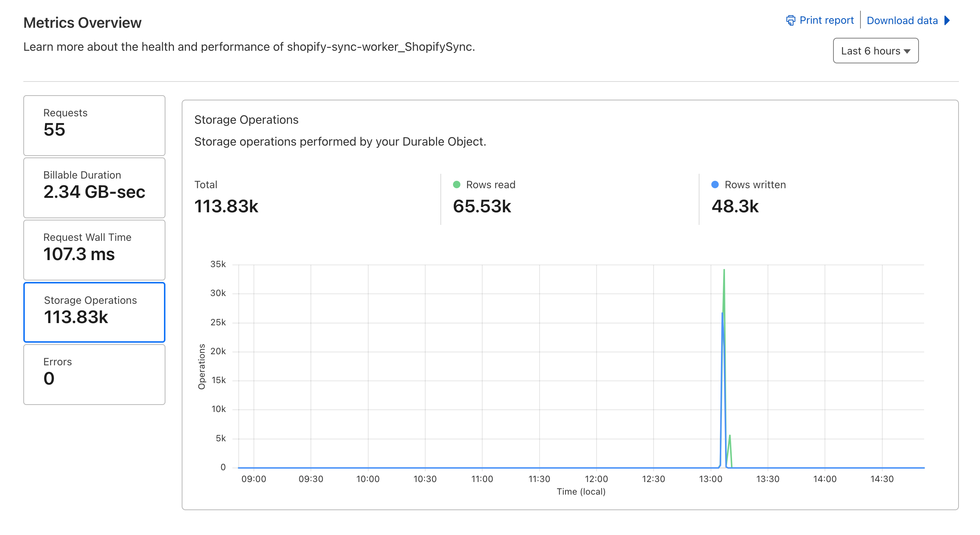Click the Total 113.83k statistic
Screen dimensions: 980x535
(227, 206)
